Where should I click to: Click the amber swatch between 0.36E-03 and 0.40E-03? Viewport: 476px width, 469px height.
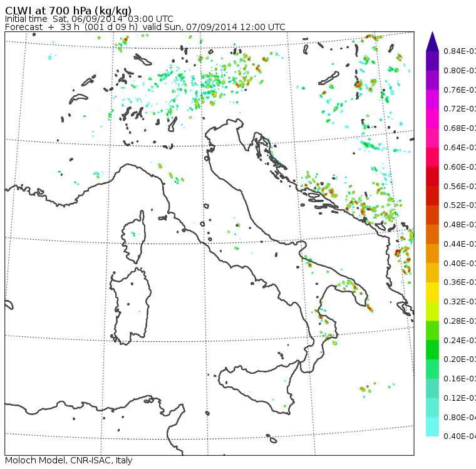click(x=432, y=273)
